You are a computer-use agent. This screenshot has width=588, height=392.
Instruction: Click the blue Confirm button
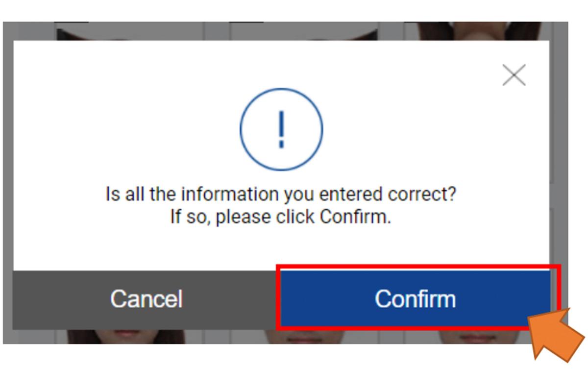click(x=416, y=298)
